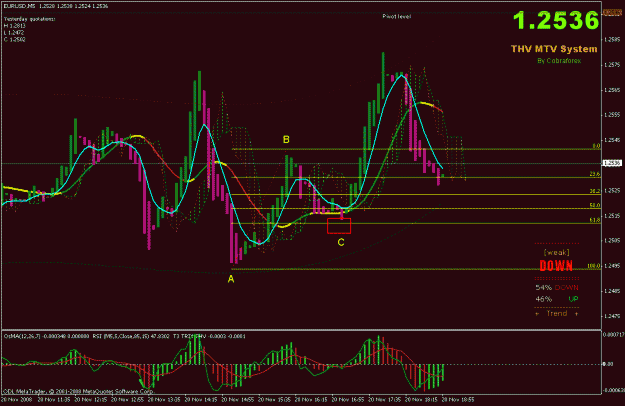This screenshot has width=625, height=406.
Task: Click time axis label '20 Nov 16:15'
Action: click(x=311, y=399)
